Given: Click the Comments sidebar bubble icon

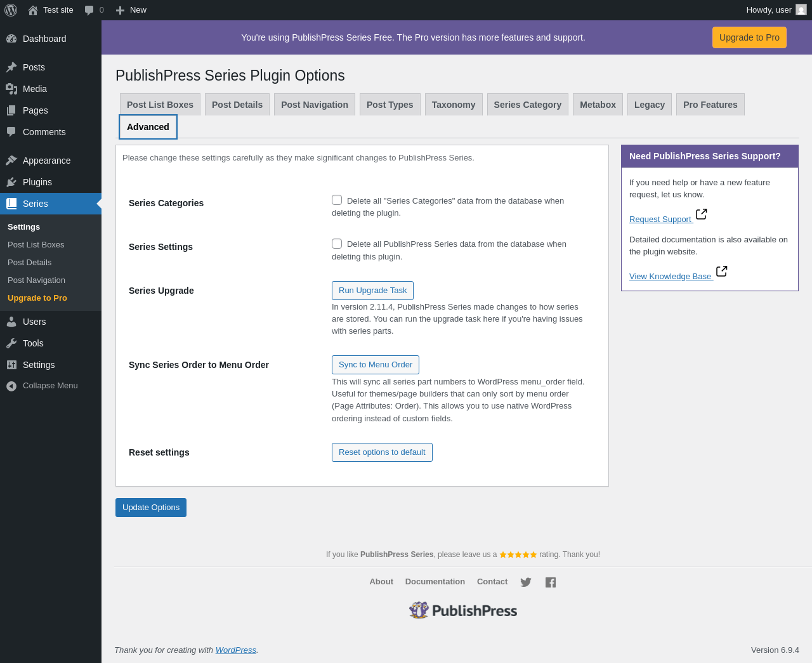Looking at the screenshot, I should click(x=11, y=132).
